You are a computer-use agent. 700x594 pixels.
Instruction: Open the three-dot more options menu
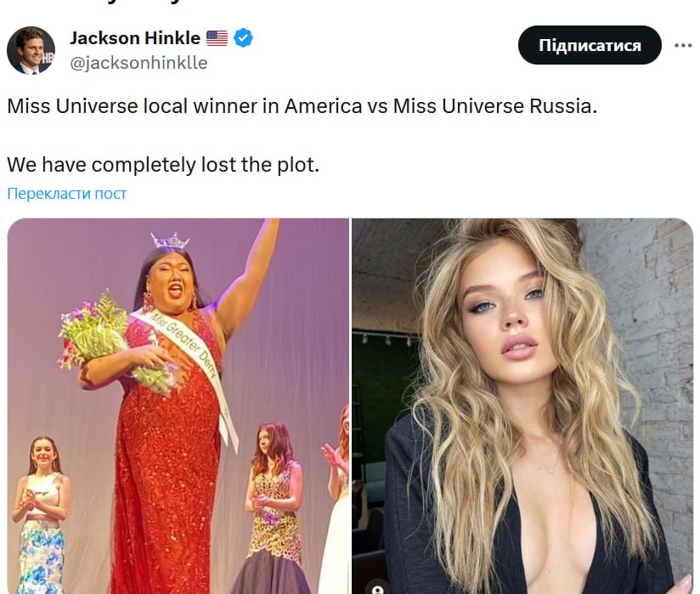(x=683, y=45)
